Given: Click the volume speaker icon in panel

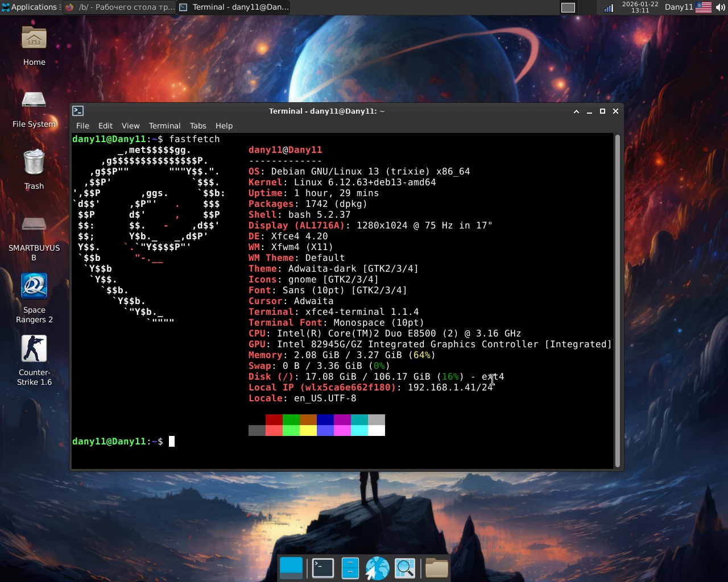Looking at the screenshot, I should (721, 7).
